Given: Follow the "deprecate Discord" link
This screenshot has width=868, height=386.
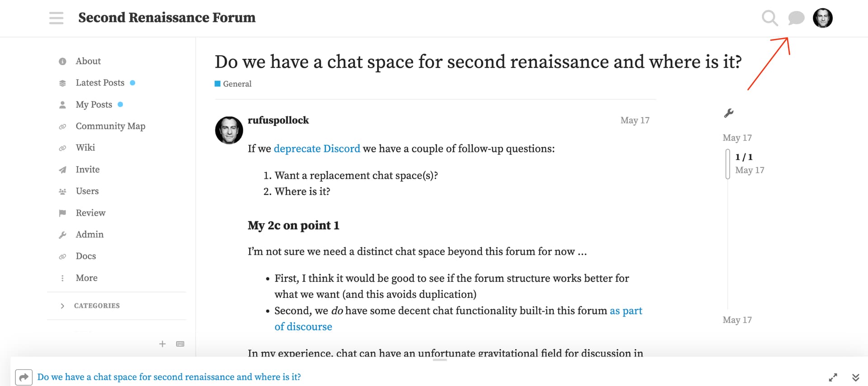Looking at the screenshot, I should [x=317, y=149].
